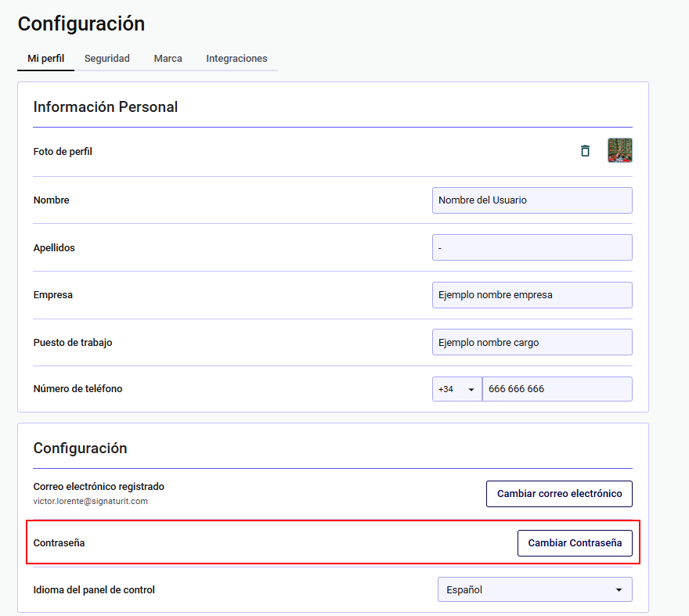The width and height of the screenshot is (689, 616).
Task: Delete the profile photo with trash icon
Action: 585,151
